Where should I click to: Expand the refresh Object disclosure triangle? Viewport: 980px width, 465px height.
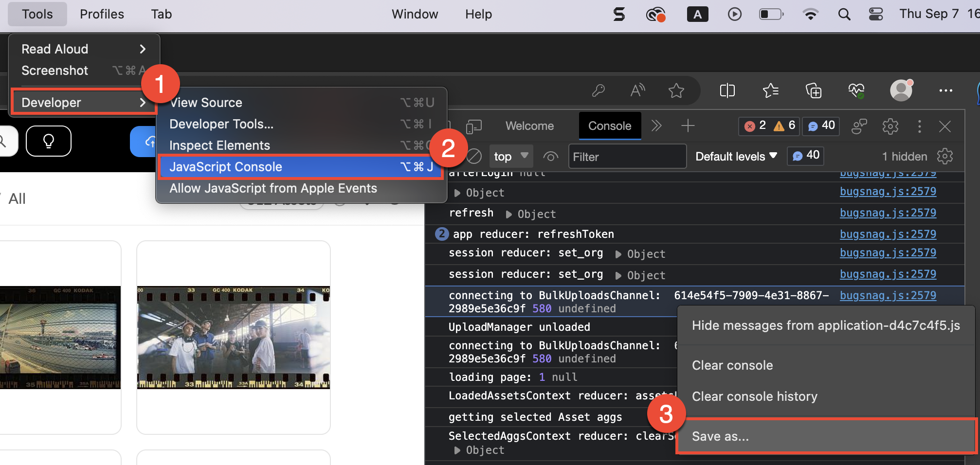(x=508, y=215)
